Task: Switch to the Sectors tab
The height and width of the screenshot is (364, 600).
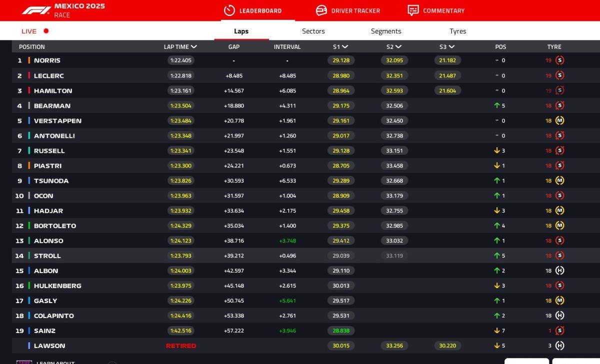Action: point(313,31)
